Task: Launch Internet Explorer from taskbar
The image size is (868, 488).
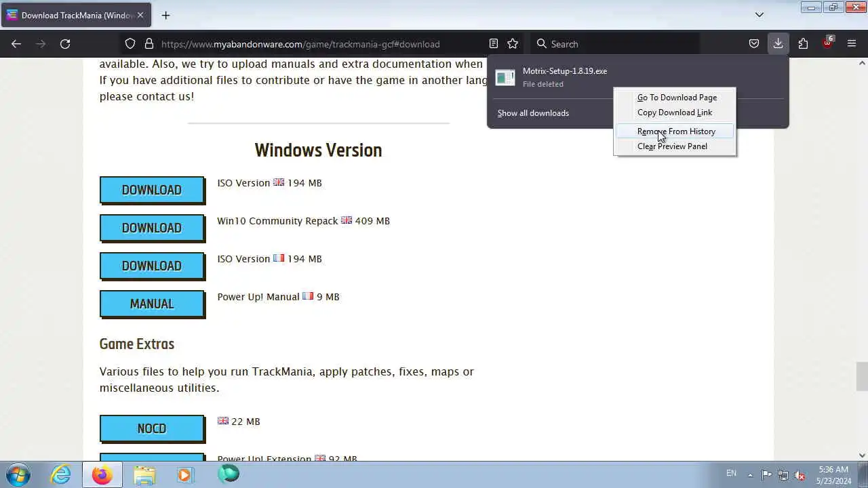Action: click(x=61, y=474)
